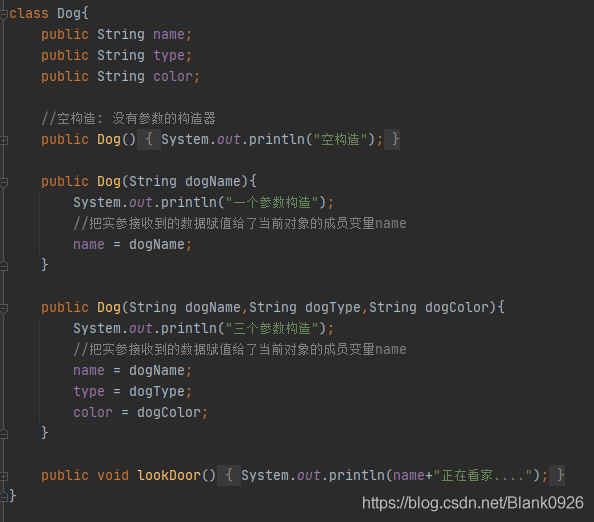Click fold end marker of one-parameter constructor

tap(4, 266)
